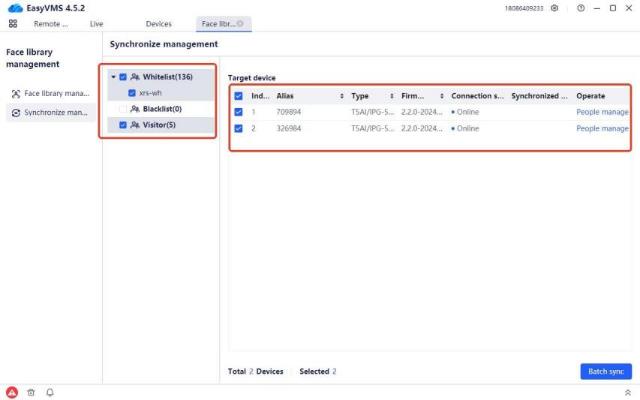Open People manage for device 709894

point(602,112)
